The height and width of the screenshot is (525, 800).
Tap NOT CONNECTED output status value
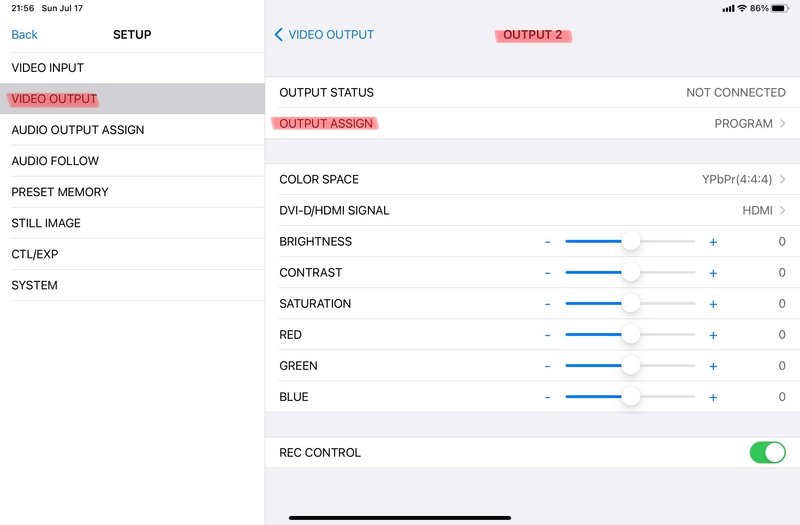[x=736, y=92]
